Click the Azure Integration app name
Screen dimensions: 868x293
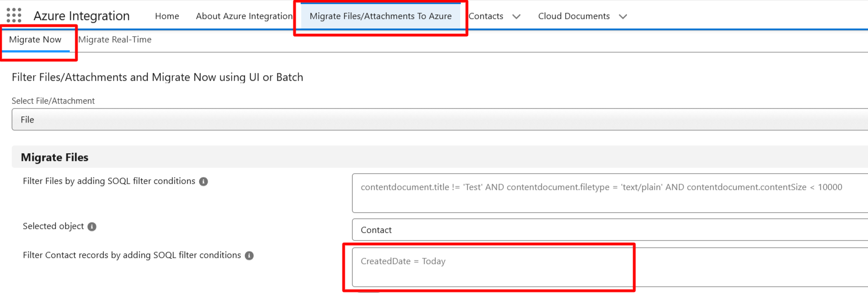pos(81,16)
